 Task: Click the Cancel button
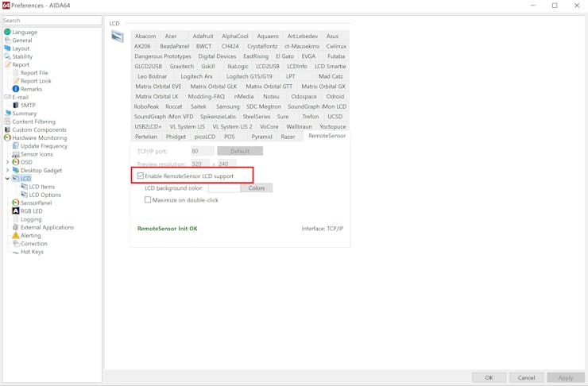click(526, 377)
